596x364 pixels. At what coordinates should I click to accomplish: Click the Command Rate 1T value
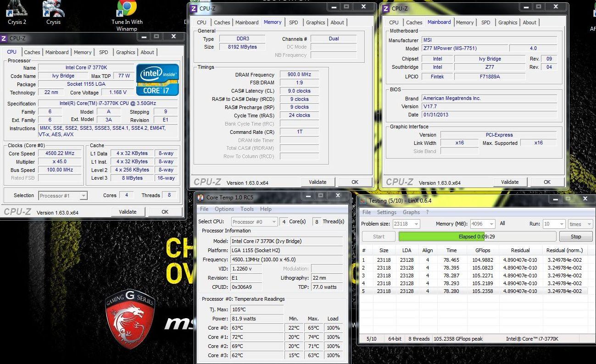point(299,132)
